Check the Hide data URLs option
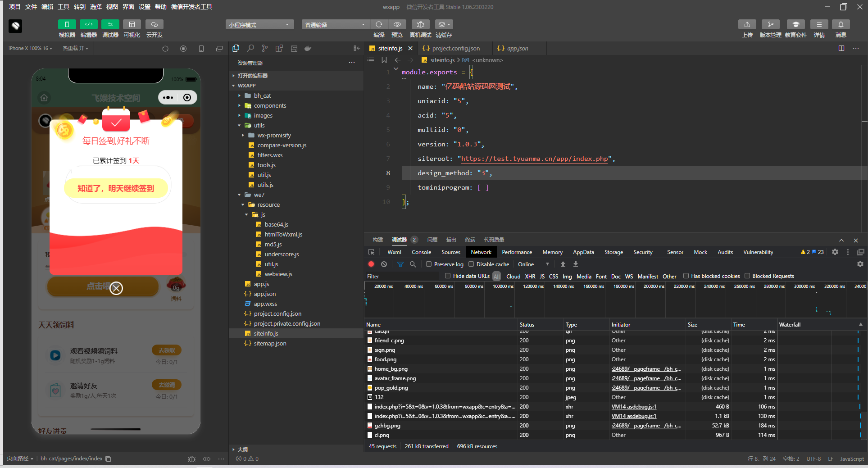 pos(448,276)
